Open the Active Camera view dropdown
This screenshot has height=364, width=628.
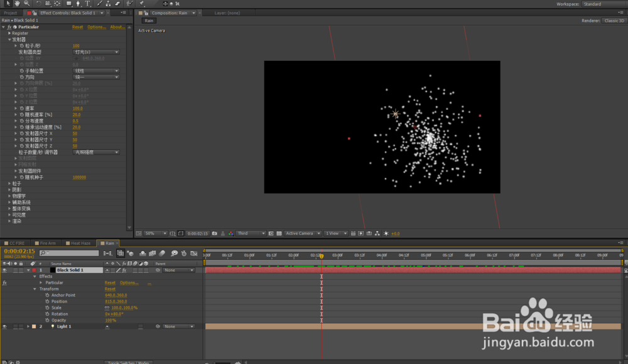[x=303, y=233]
